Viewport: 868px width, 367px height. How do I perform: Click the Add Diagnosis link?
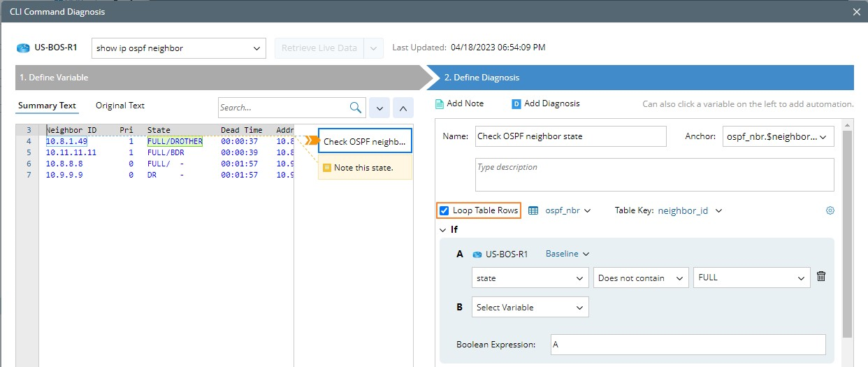pos(552,103)
